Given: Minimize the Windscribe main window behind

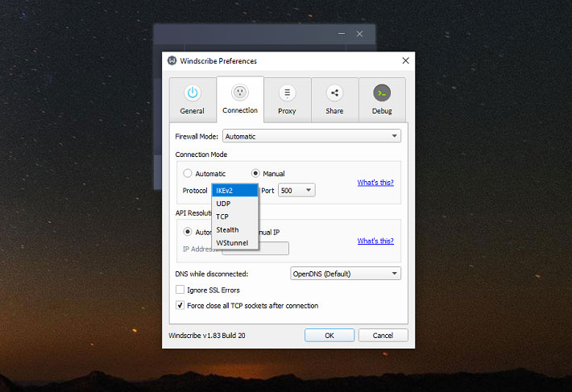Looking at the screenshot, I should (342, 34).
